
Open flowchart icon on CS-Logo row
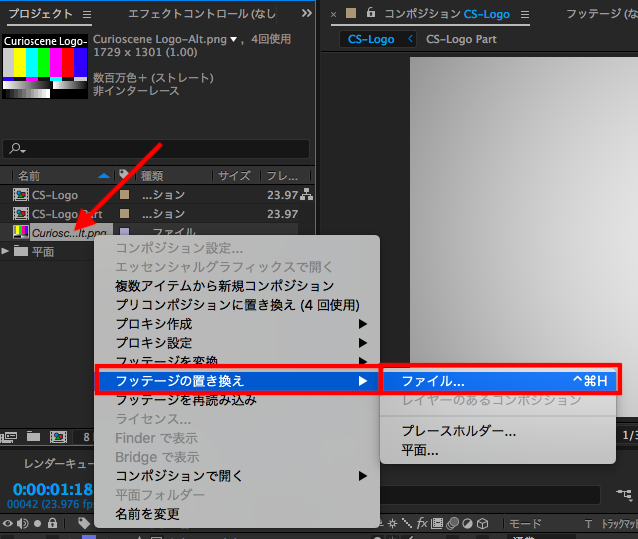point(306,194)
